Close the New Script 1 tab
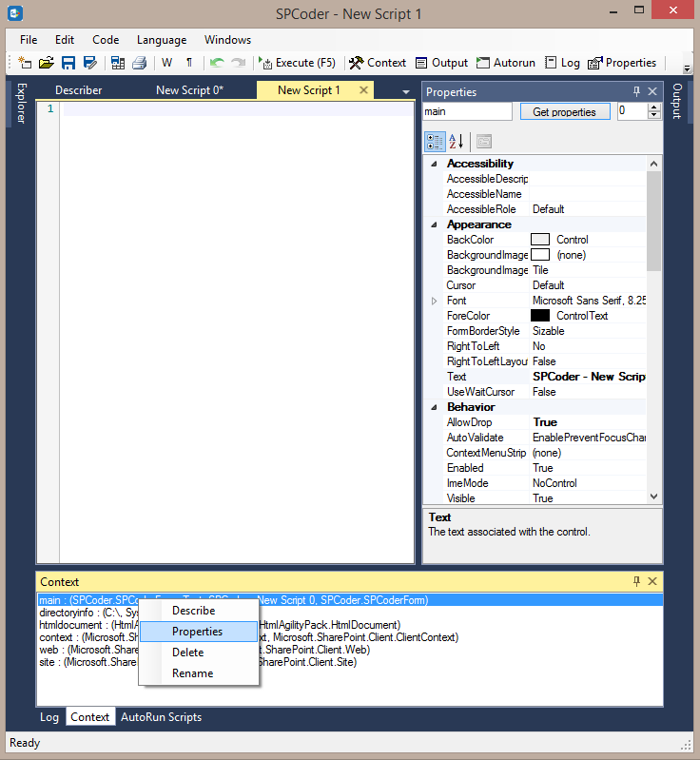The width and height of the screenshot is (700, 760). (363, 90)
